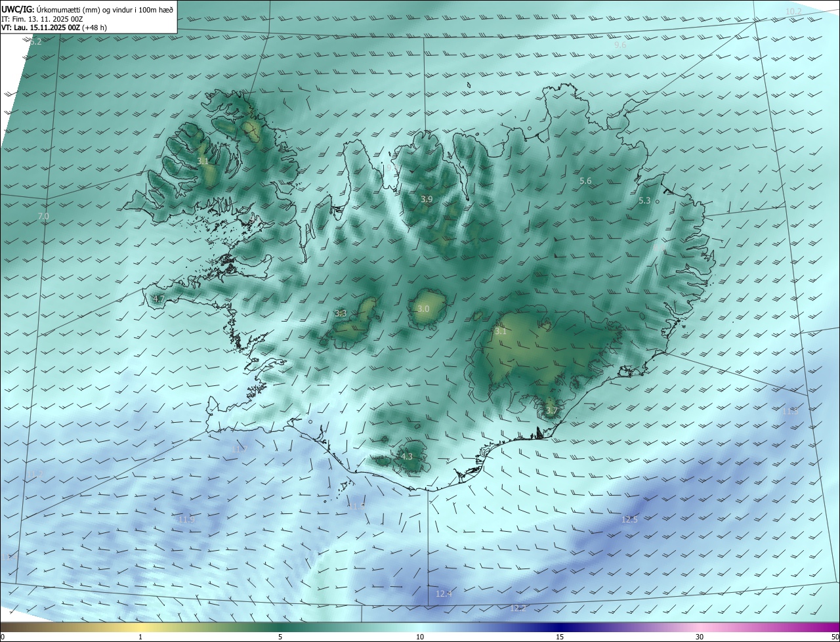Click the 0 tick on the colour scale

[x=3, y=637]
